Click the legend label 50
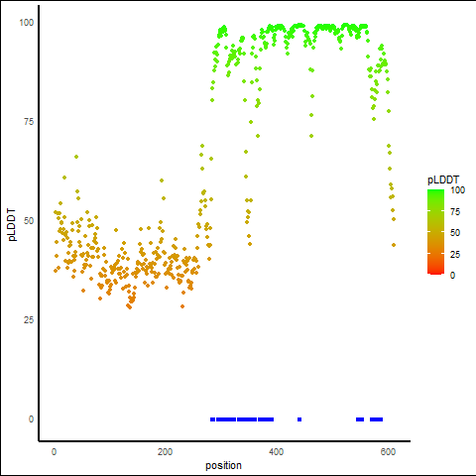476x476 pixels. (455, 233)
